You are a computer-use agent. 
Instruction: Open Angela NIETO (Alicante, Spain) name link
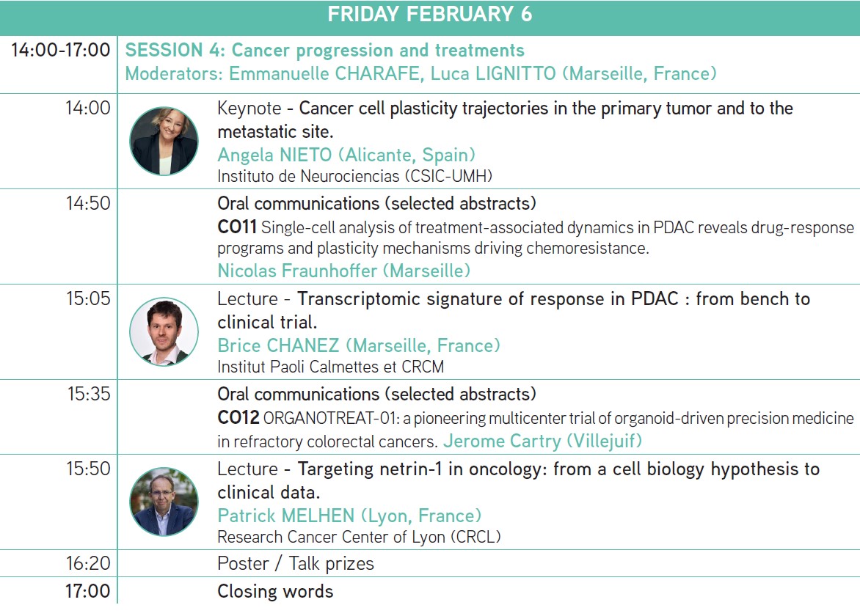[346, 155]
